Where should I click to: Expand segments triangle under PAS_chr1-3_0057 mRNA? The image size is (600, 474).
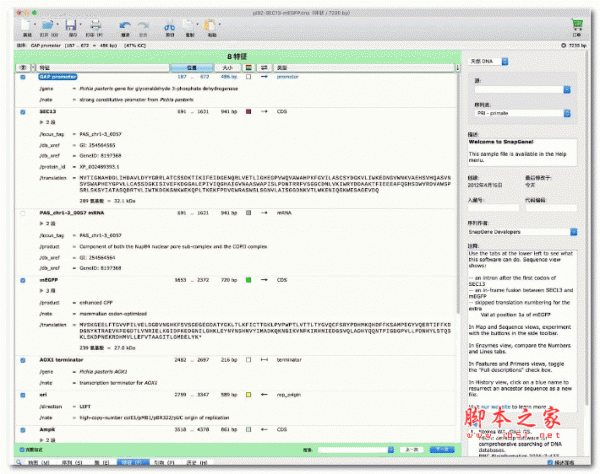pyautogui.click(x=41, y=223)
